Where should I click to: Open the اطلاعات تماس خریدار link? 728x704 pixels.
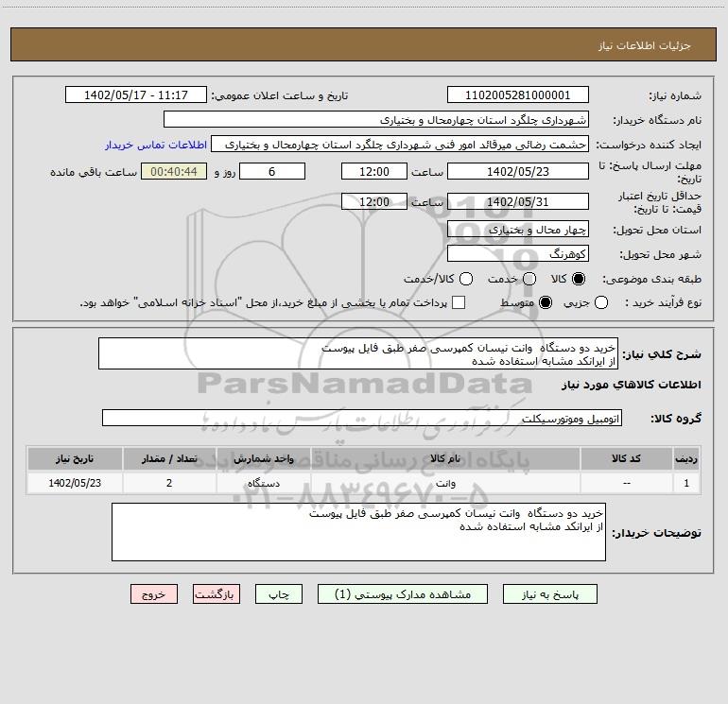156,145
